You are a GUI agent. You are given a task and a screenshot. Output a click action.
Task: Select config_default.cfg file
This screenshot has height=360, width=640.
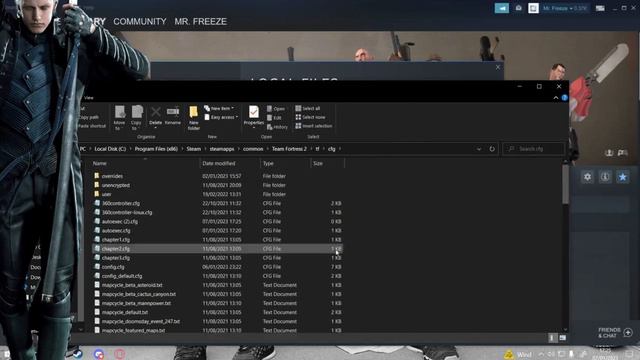pos(122,276)
